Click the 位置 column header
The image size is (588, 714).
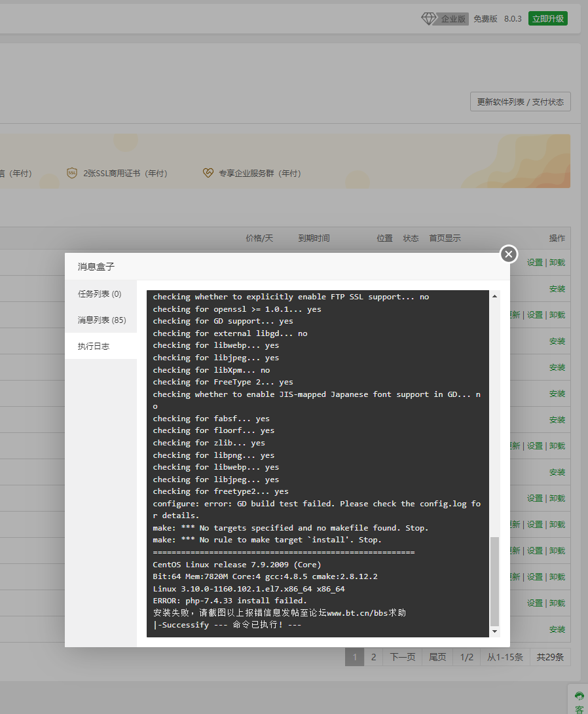(x=384, y=238)
